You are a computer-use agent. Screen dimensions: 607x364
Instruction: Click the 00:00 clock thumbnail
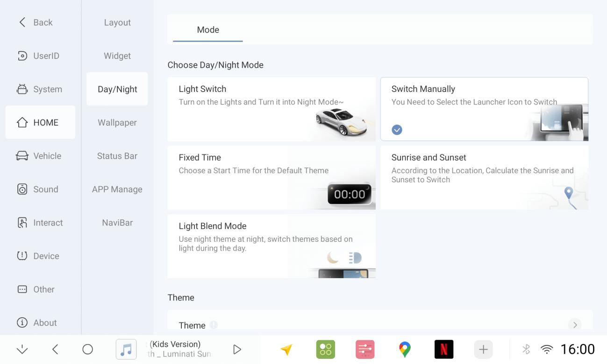point(350,194)
